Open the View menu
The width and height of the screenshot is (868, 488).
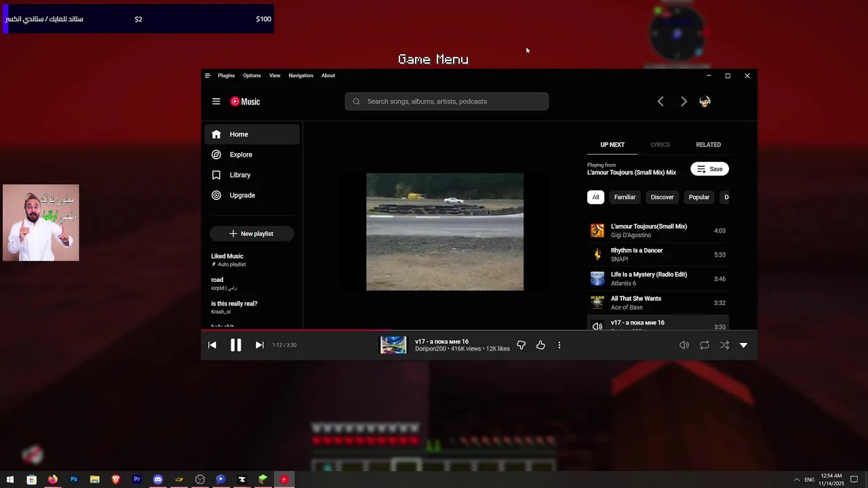point(275,76)
